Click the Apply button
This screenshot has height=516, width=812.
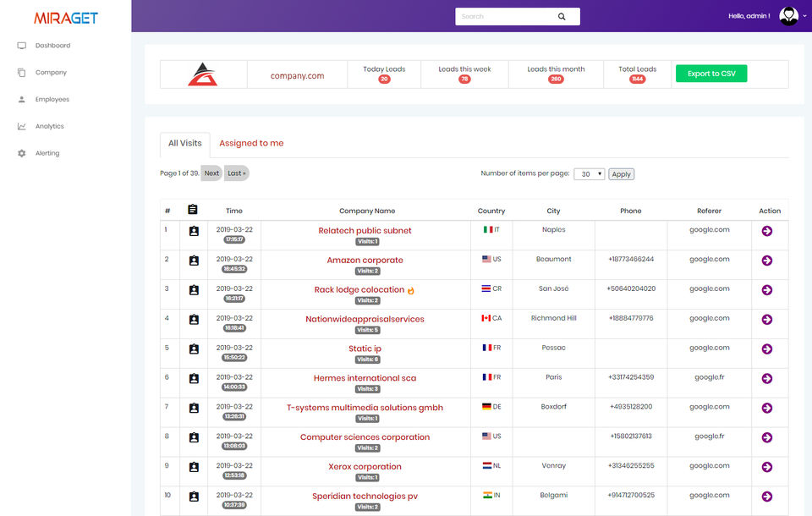point(621,174)
